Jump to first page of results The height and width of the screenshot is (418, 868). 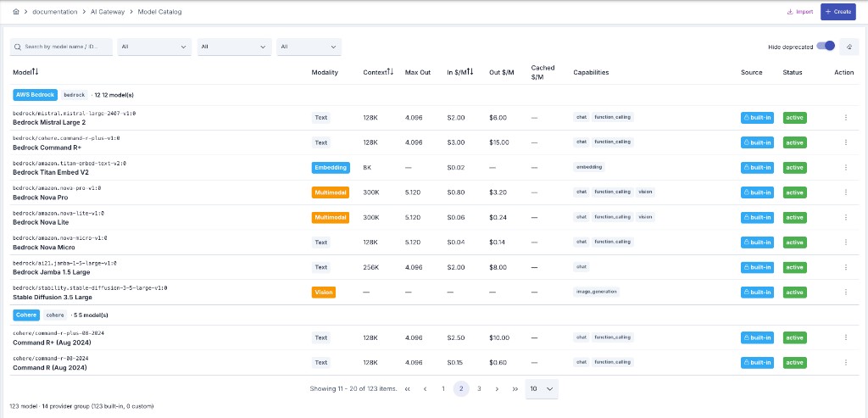pyautogui.click(x=408, y=388)
